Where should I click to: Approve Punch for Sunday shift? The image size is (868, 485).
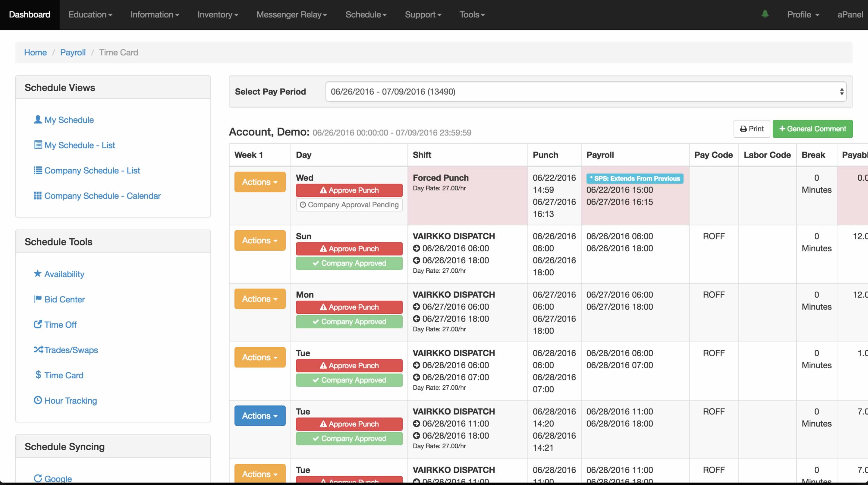(x=349, y=249)
